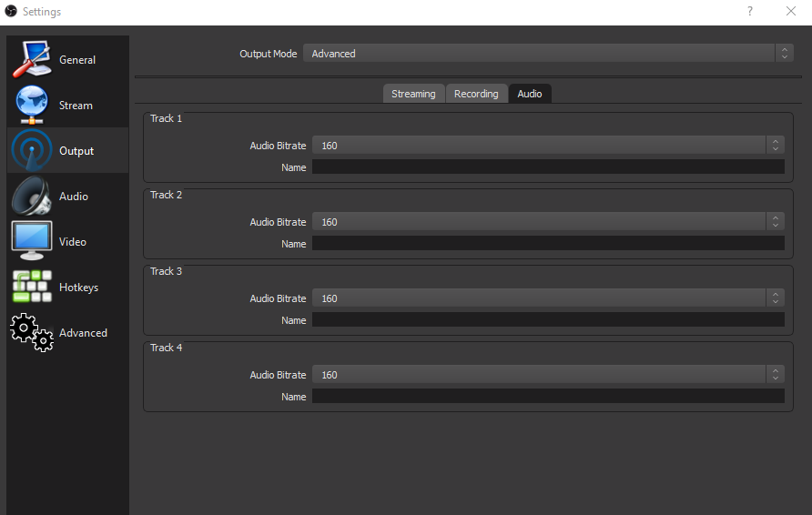
Task: Switch to the Recording tab
Action: pos(476,94)
